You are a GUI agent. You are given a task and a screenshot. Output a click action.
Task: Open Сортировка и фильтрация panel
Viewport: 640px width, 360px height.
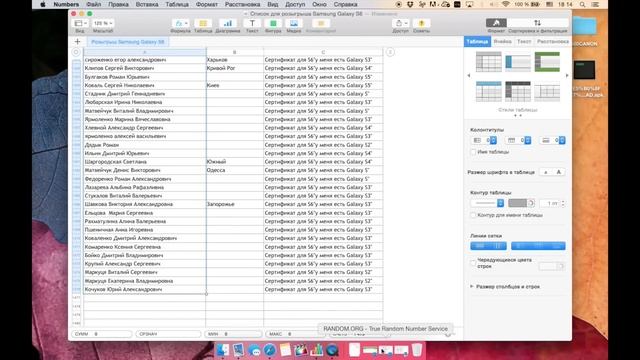tap(538, 23)
